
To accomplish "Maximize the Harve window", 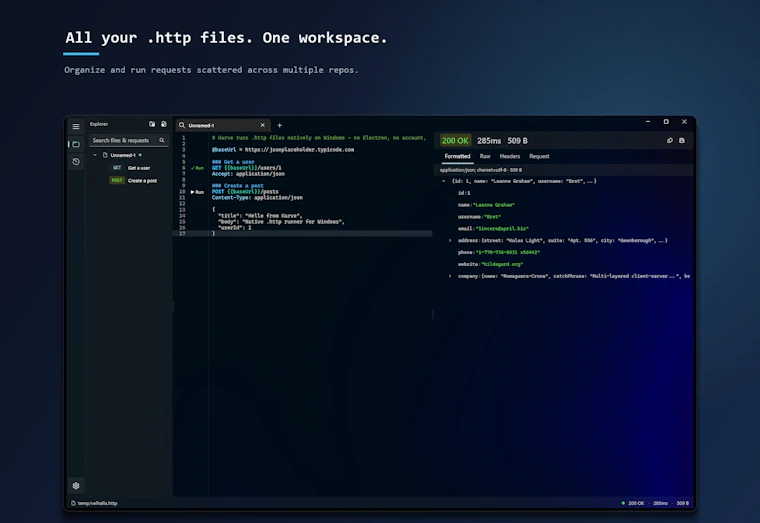I will pos(666,122).
